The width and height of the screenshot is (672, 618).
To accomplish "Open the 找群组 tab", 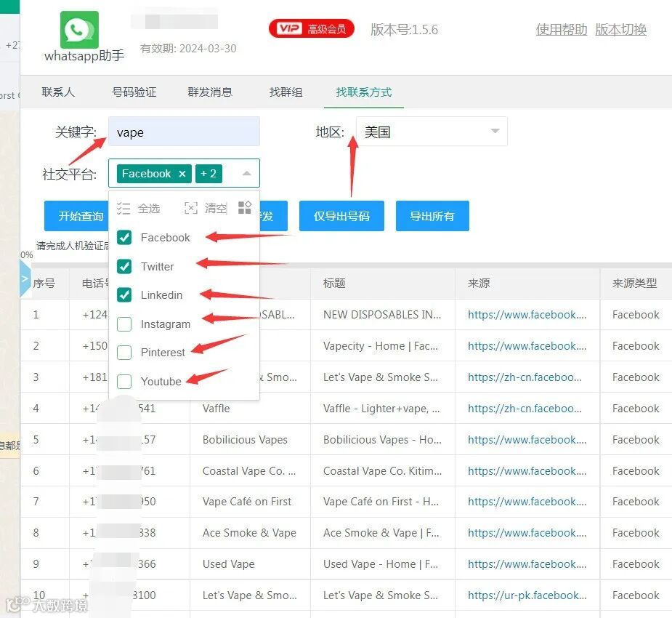I will click(286, 92).
